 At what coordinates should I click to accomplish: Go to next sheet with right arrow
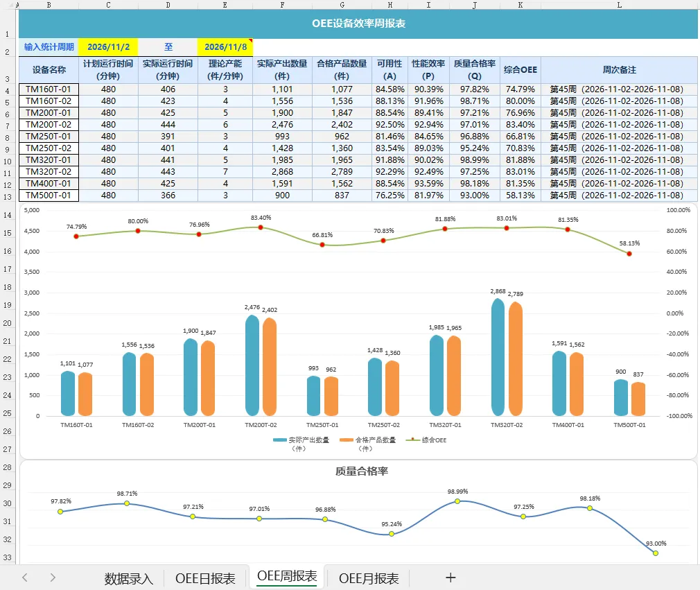coord(53,578)
